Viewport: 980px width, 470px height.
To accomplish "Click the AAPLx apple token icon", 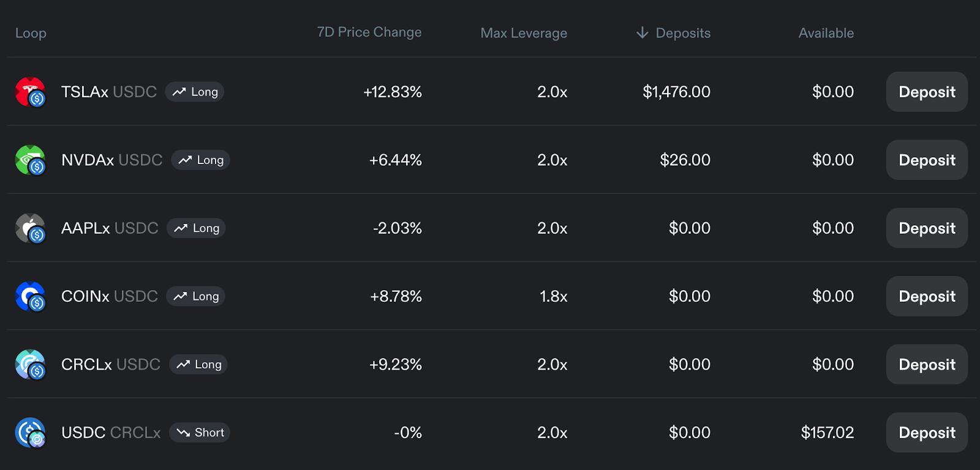I will pos(30,228).
